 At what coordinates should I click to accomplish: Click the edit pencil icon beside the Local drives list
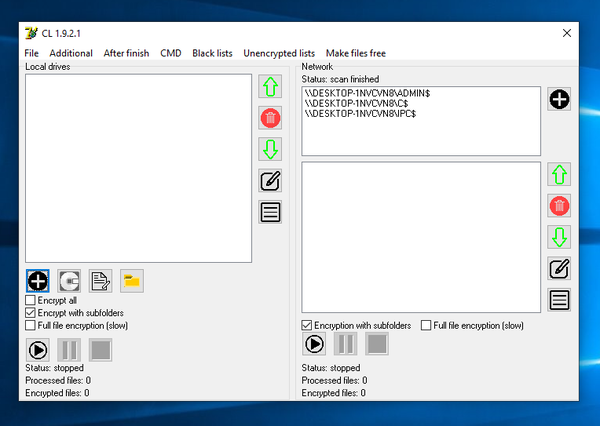coord(270,181)
